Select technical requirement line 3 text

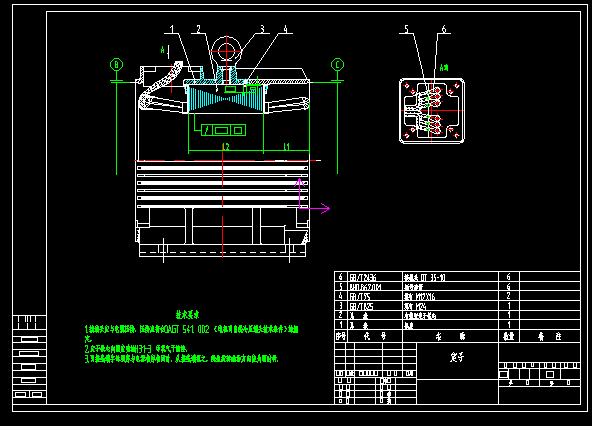point(182,358)
